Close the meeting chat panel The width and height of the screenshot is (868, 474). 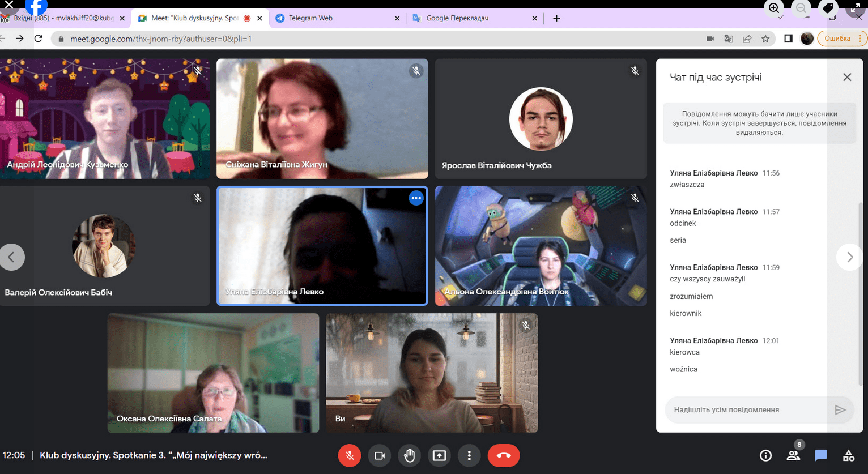pyautogui.click(x=847, y=77)
